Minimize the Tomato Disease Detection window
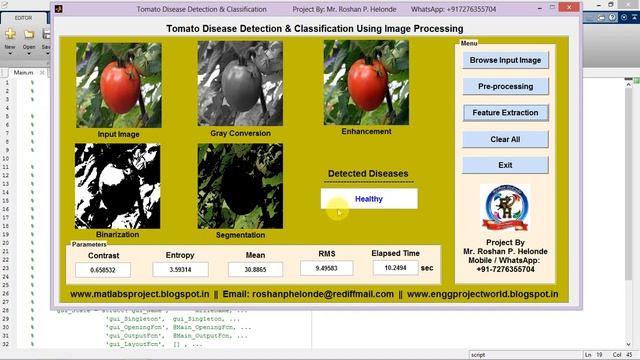The height and width of the screenshot is (360, 640). tap(540, 8)
